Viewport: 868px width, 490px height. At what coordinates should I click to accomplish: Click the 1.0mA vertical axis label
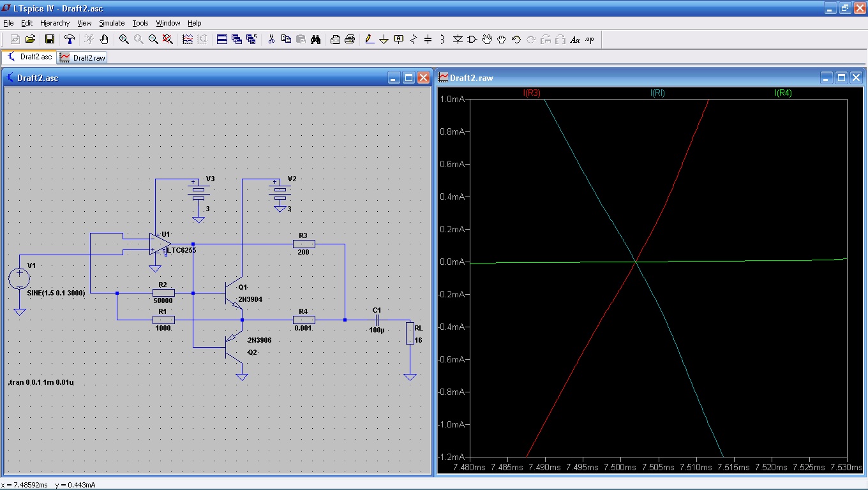(x=452, y=99)
